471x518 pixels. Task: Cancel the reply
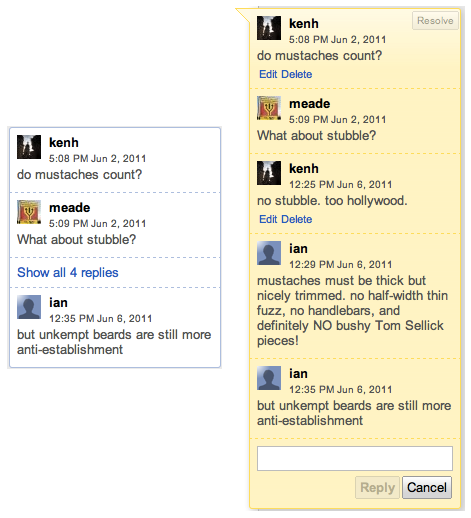[x=427, y=487]
